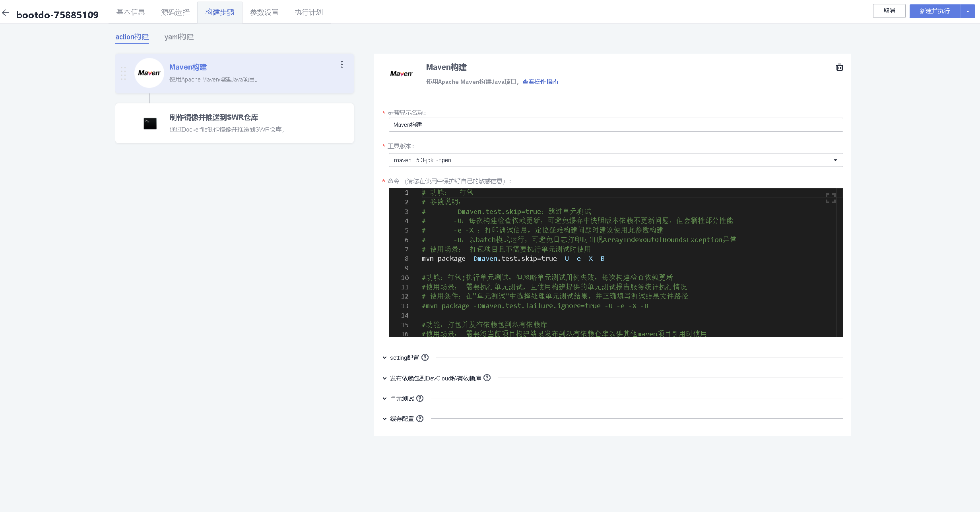Image resolution: width=980 pixels, height=512 pixels.
Task: Open the 查看操作指南 link
Action: (540, 82)
